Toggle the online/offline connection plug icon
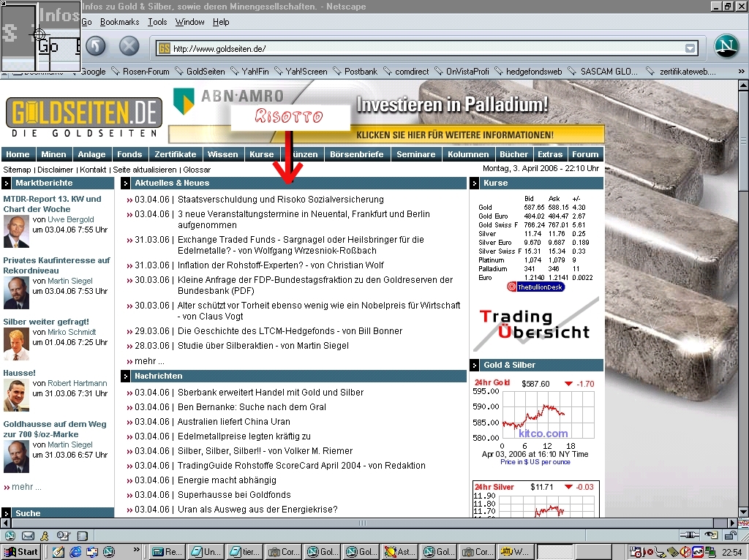 pyautogui.click(x=688, y=536)
